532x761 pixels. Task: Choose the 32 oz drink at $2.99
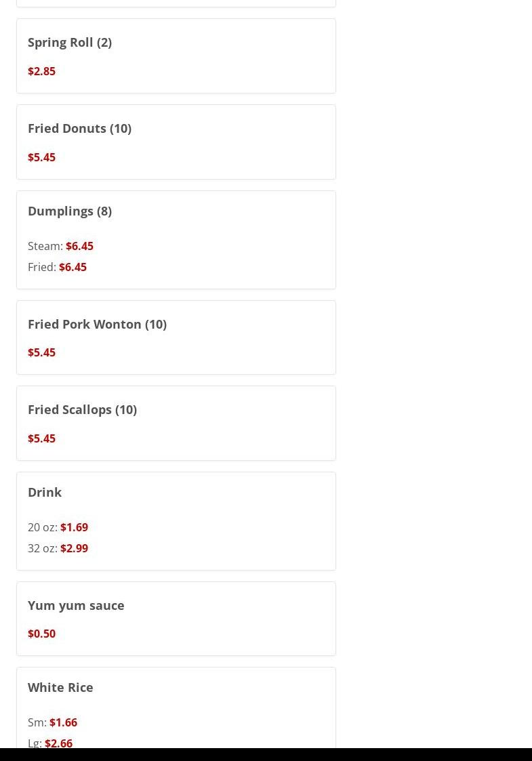(74, 548)
